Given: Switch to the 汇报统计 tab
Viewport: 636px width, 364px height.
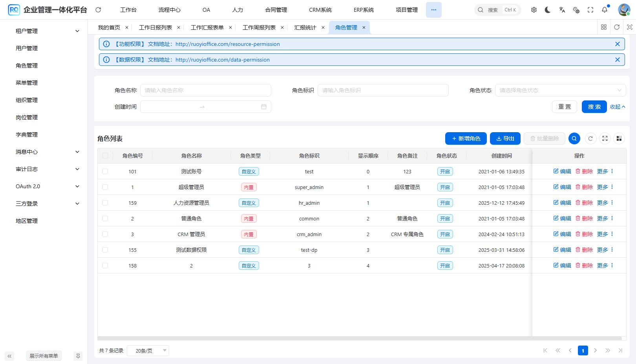Looking at the screenshot, I should 305,27.
